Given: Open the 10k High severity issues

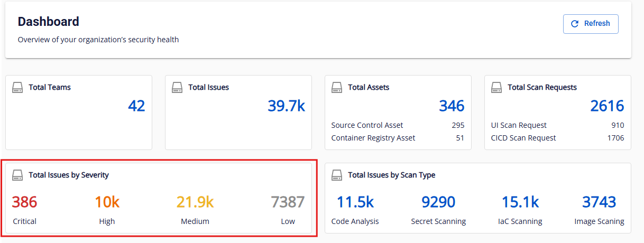Looking at the screenshot, I should point(107,202).
